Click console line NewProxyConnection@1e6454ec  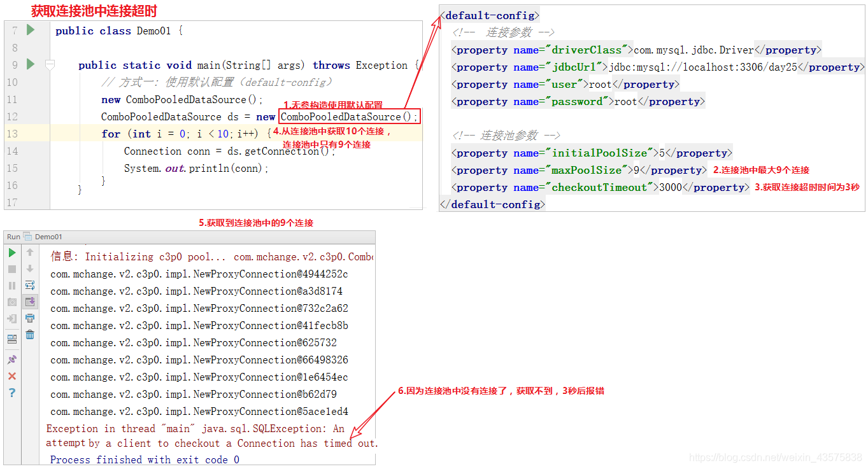(199, 377)
